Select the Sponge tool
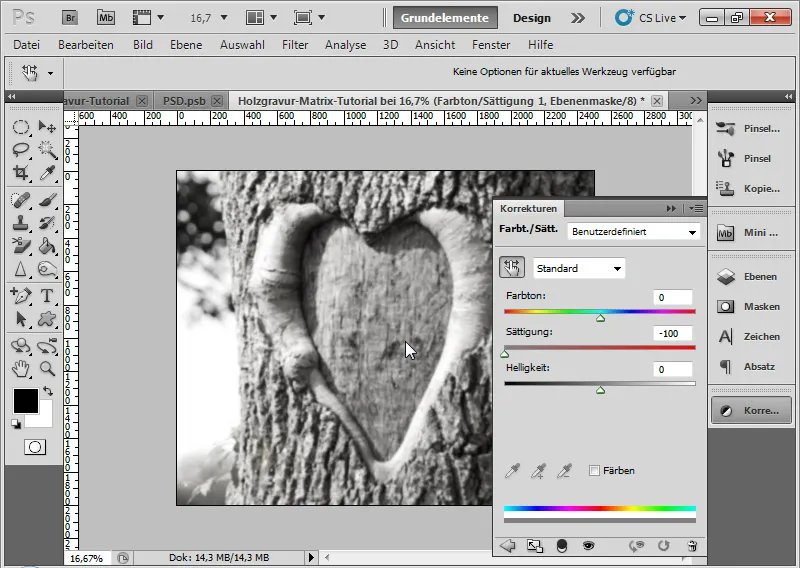This screenshot has height=568, width=800. [47, 269]
